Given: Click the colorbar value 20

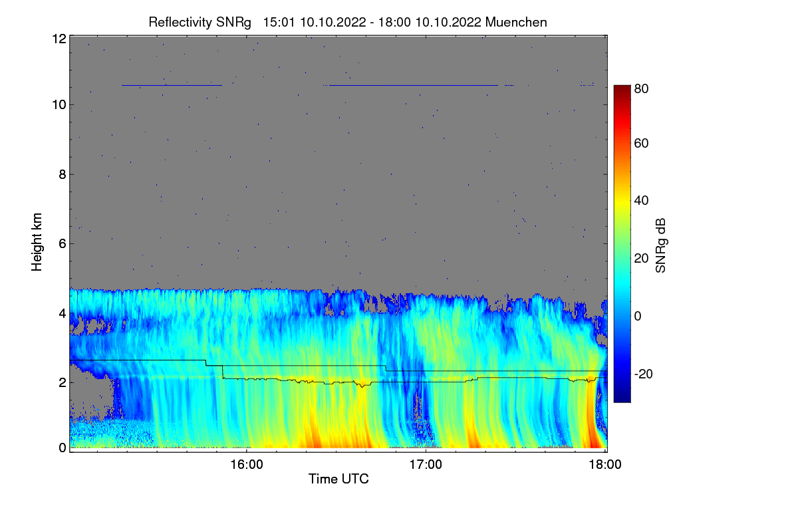Looking at the screenshot, I should (x=641, y=258).
